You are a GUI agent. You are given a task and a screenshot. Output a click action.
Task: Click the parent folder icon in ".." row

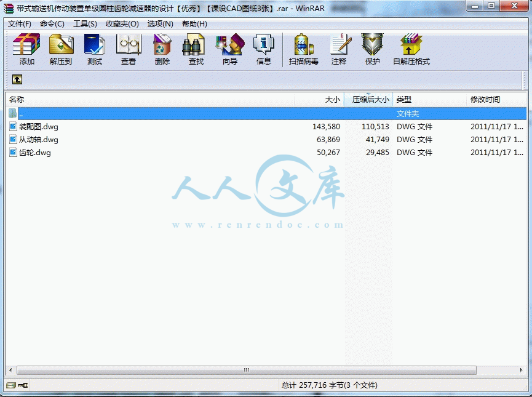12,113
